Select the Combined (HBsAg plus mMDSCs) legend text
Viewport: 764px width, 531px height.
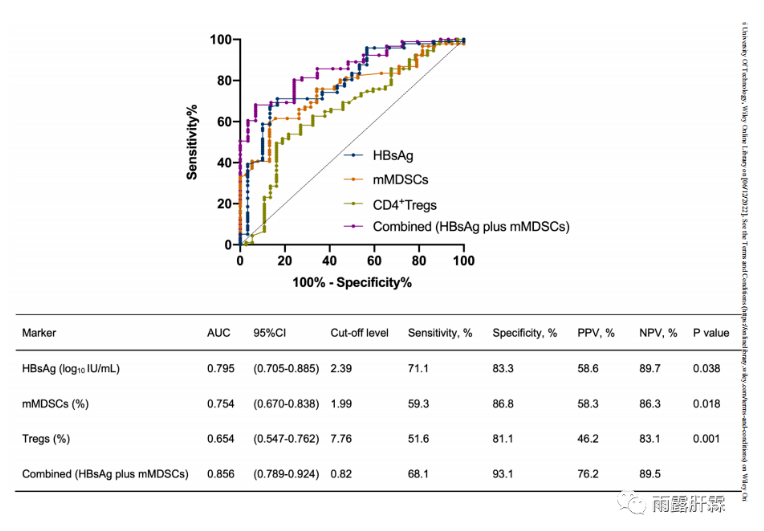pos(470,227)
